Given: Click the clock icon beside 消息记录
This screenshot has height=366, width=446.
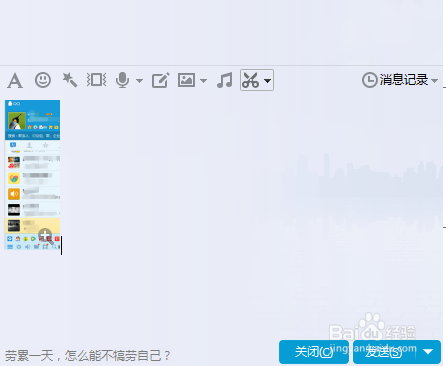Looking at the screenshot, I should (x=370, y=80).
